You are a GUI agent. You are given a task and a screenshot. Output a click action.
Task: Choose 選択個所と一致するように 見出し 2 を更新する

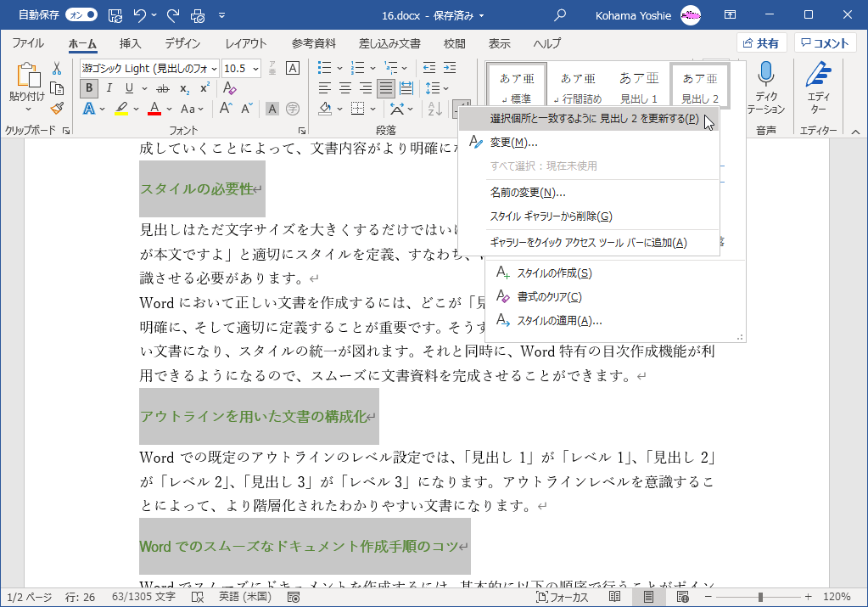coord(589,119)
